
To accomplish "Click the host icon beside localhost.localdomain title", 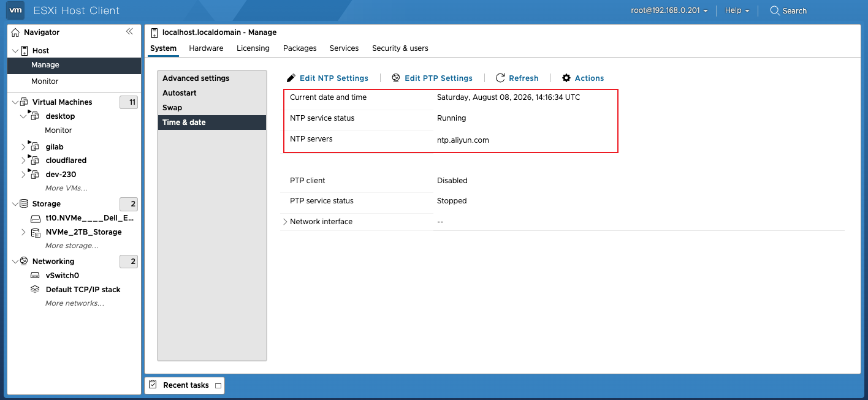I will (x=154, y=32).
